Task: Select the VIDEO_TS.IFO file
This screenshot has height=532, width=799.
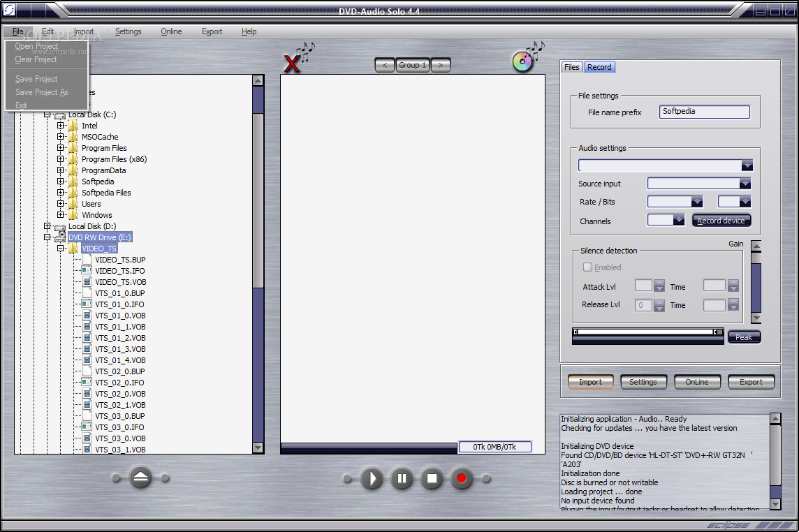Action: tap(119, 271)
